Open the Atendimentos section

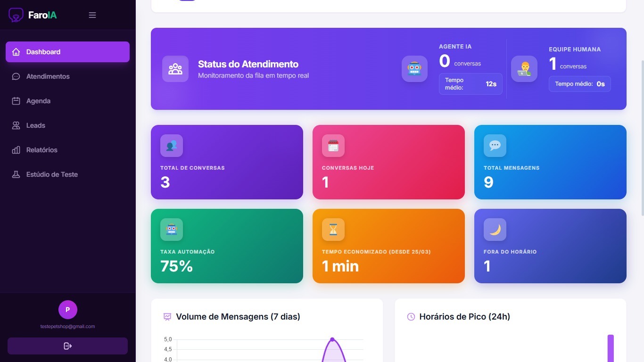(x=48, y=76)
